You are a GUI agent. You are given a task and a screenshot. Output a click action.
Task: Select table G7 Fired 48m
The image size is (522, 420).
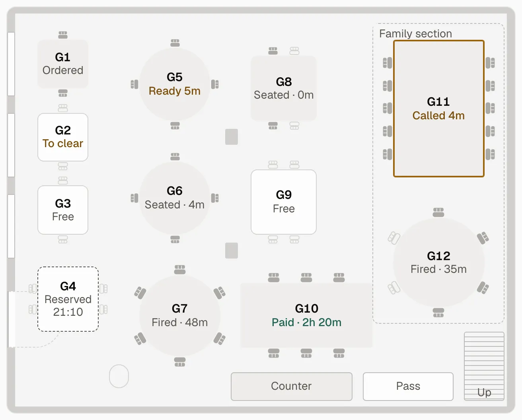point(180,315)
